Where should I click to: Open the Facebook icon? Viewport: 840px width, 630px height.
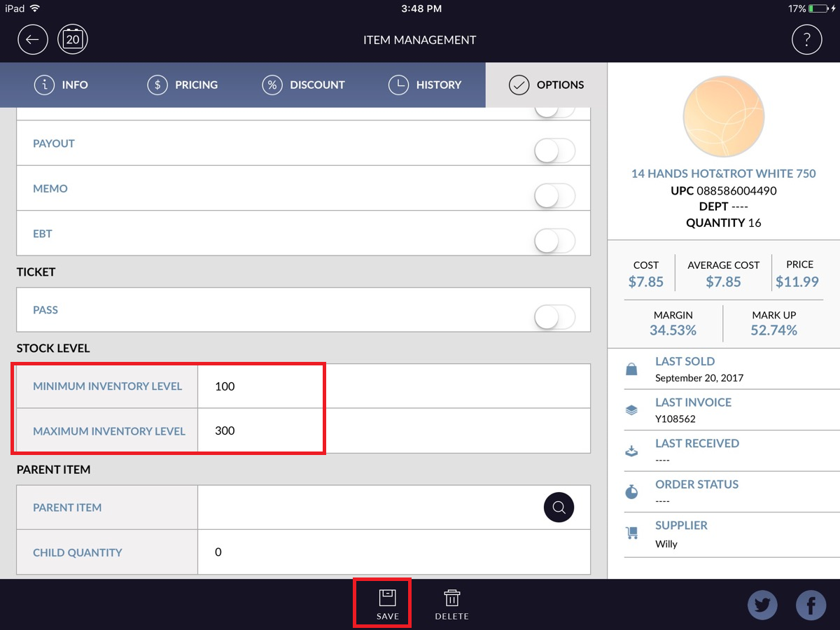coord(811,605)
